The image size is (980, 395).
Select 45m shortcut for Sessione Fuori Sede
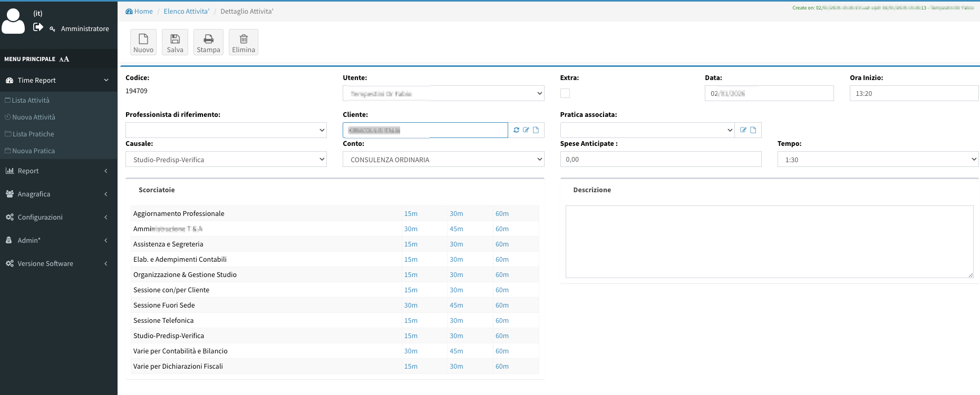(x=456, y=305)
